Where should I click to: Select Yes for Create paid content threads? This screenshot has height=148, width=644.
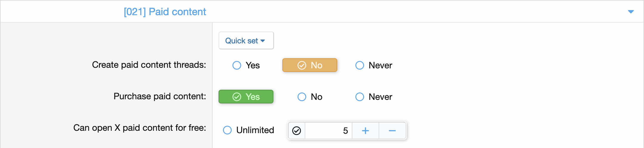coord(246,65)
